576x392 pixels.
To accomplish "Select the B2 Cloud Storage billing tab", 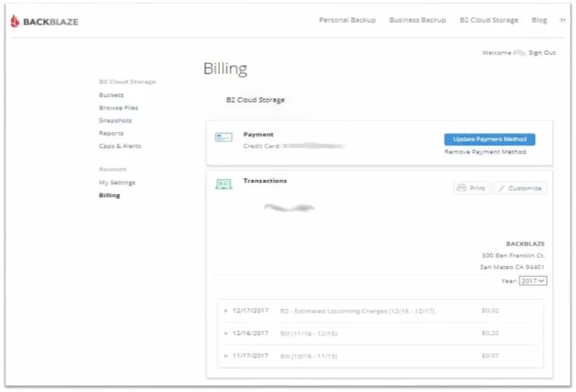I will point(255,100).
